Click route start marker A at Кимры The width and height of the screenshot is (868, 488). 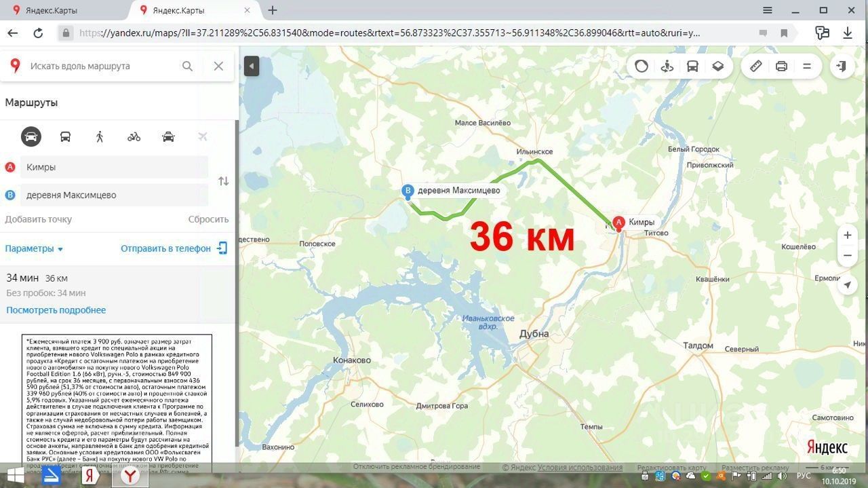click(618, 223)
